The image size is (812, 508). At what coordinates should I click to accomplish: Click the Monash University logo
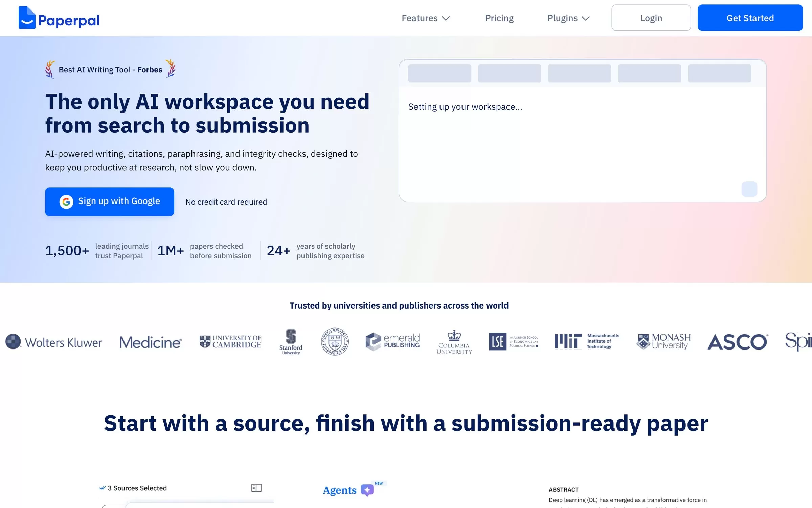[x=663, y=341]
